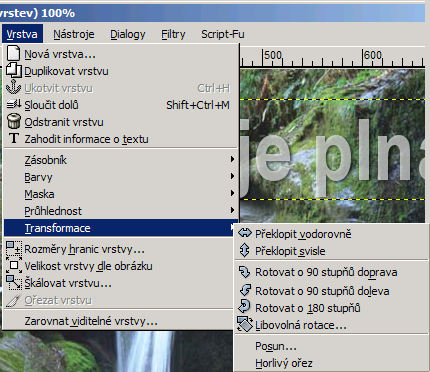This screenshot has height=372, width=430.
Task: Select Posun... entry
Action: [332, 346]
